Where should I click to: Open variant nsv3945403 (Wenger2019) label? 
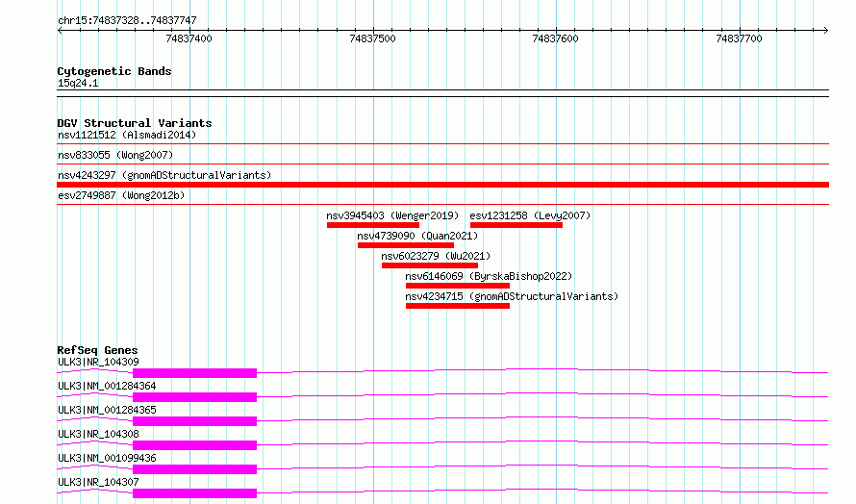pyautogui.click(x=392, y=215)
